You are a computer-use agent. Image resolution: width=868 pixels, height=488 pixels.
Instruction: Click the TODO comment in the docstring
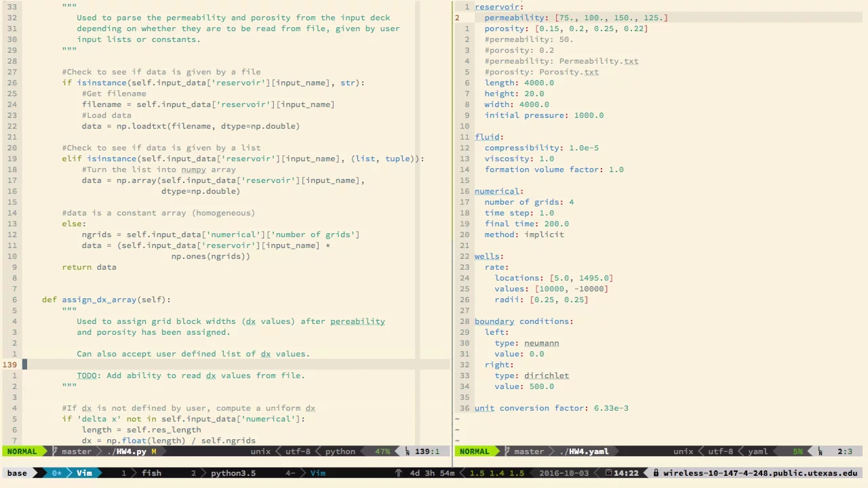[x=191, y=375]
